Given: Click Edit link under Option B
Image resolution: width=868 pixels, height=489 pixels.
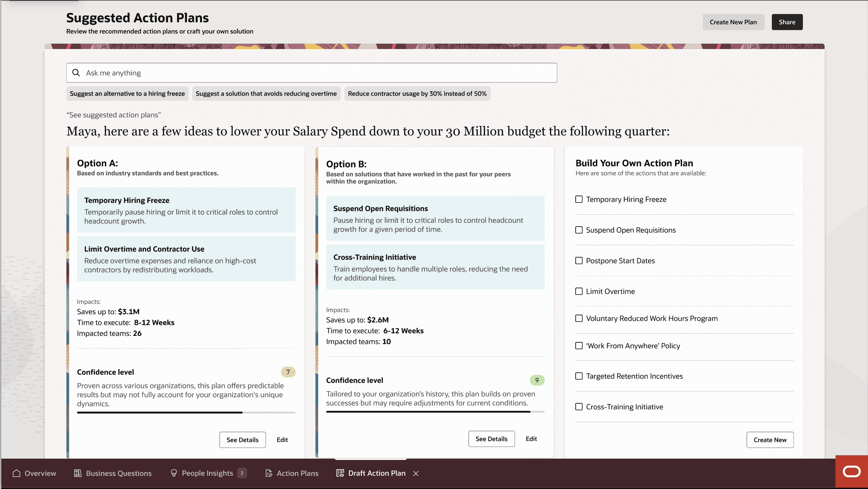Looking at the screenshot, I should tap(531, 439).
